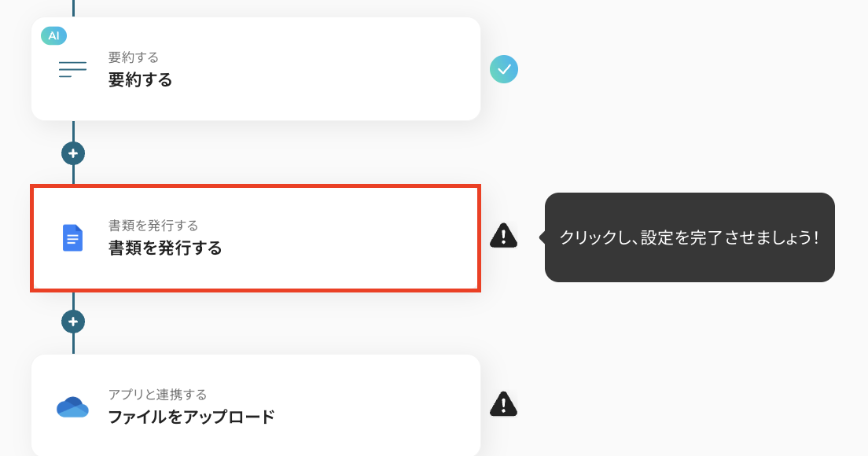Click the アプリと連携する label

tap(157, 395)
